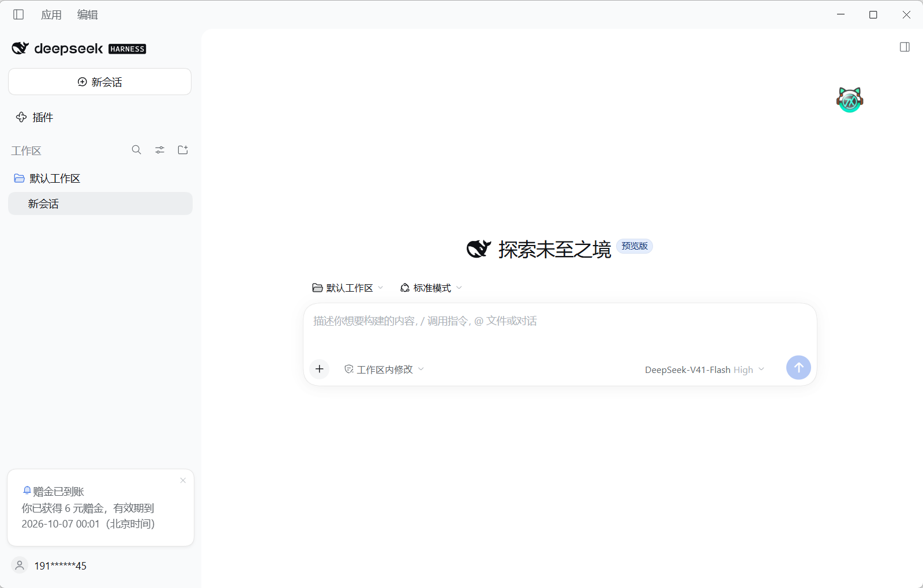The height and width of the screenshot is (588, 923).
Task: Search workspaces with the magnifier icon
Action: (137, 150)
